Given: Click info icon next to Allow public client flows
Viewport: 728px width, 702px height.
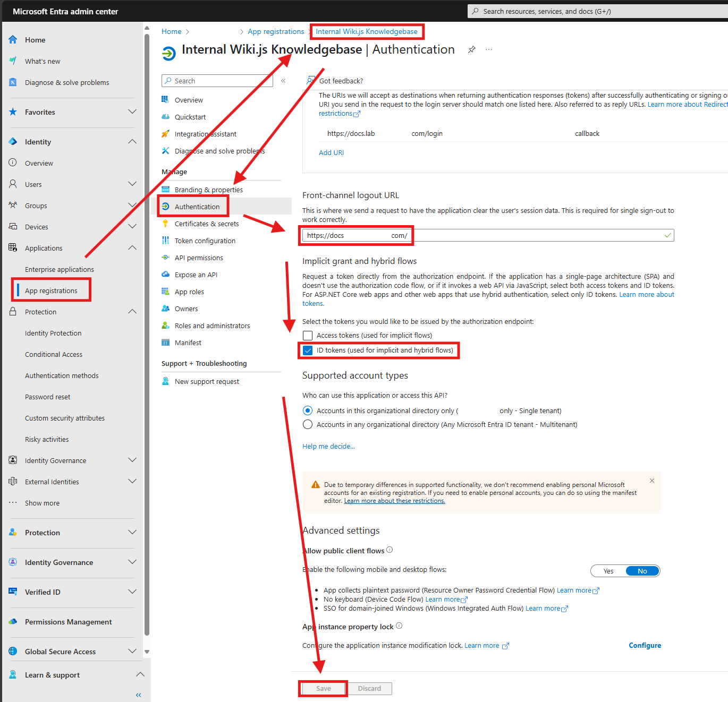Looking at the screenshot, I should point(390,550).
